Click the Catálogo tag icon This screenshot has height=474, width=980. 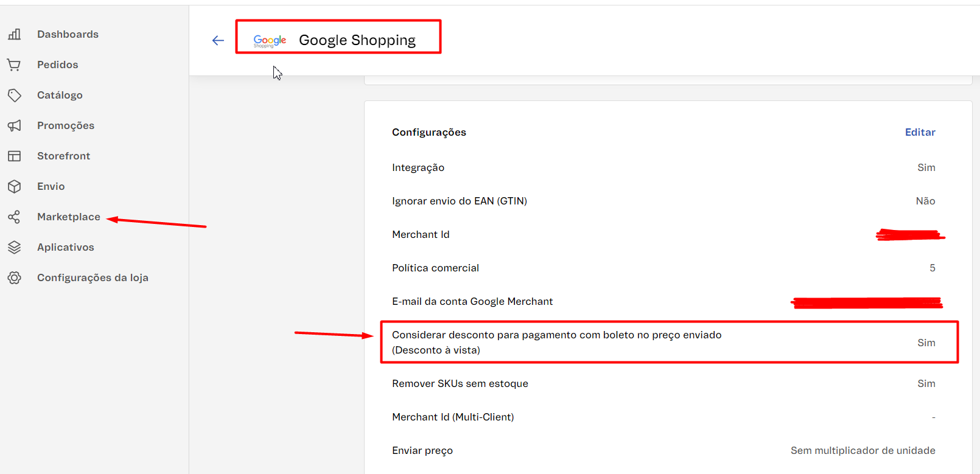tap(15, 95)
